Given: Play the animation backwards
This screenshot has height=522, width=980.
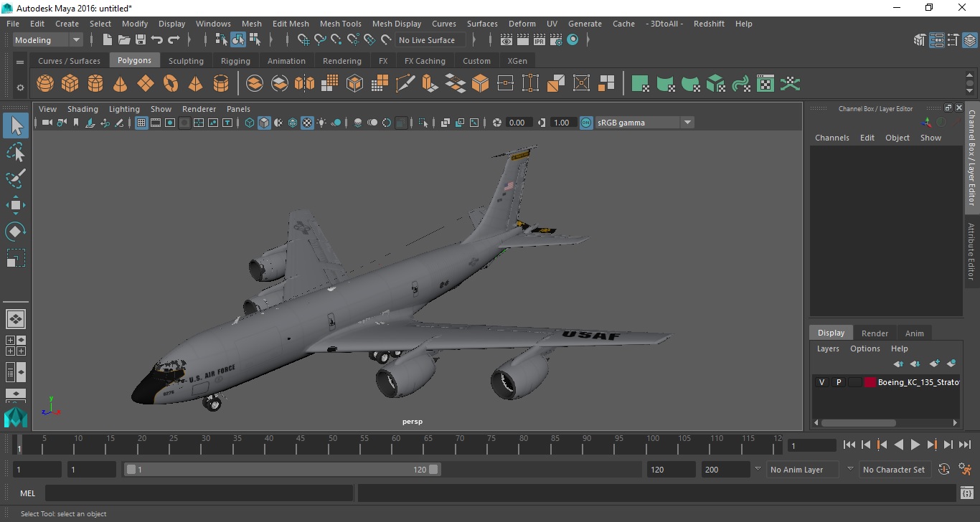Looking at the screenshot, I should (x=898, y=445).
